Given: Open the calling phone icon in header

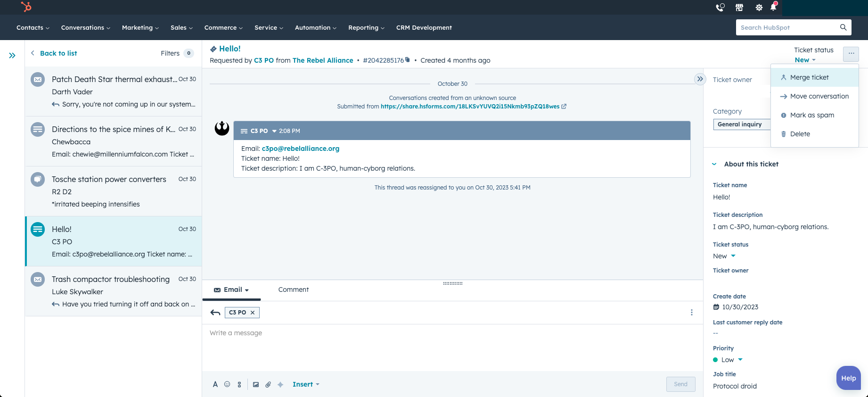Looking at the screenshot, I should click(720, 8).
